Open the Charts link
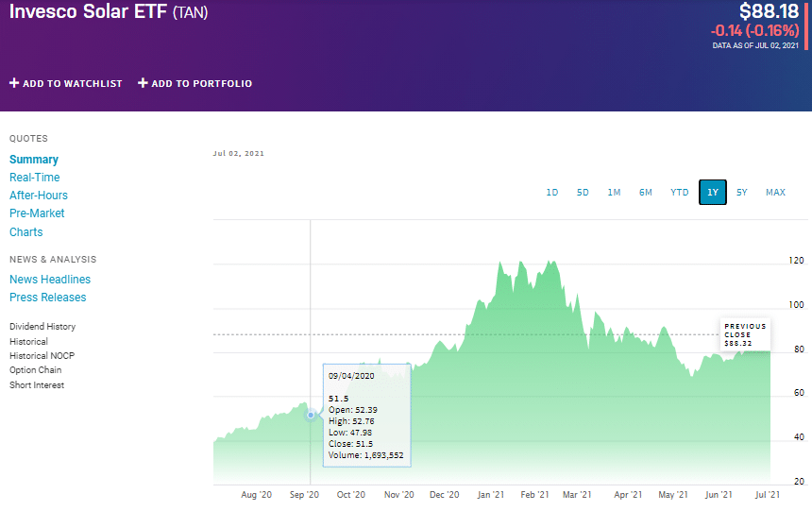Screen dimensions: 812x511 [x=25, y=232]
